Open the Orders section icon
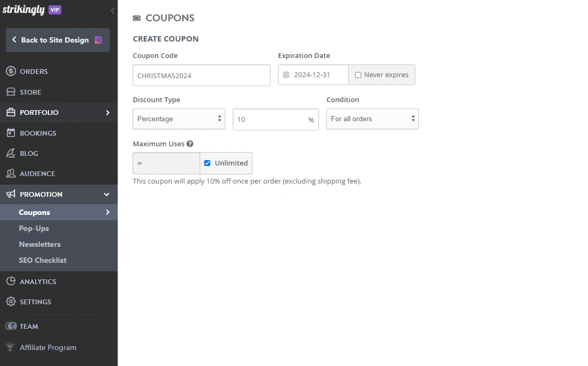 tap(11, 71)
